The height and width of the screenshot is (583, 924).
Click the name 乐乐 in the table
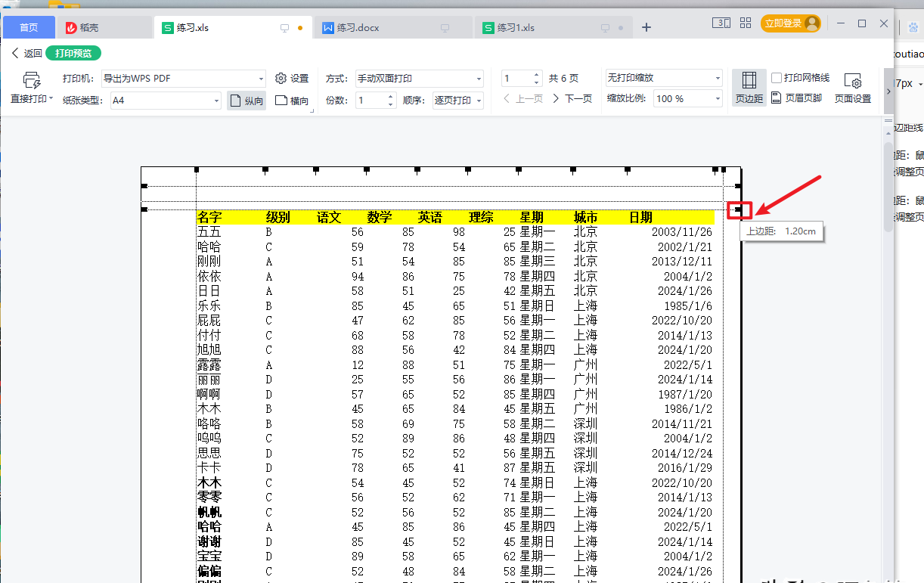tap(209, 306)
